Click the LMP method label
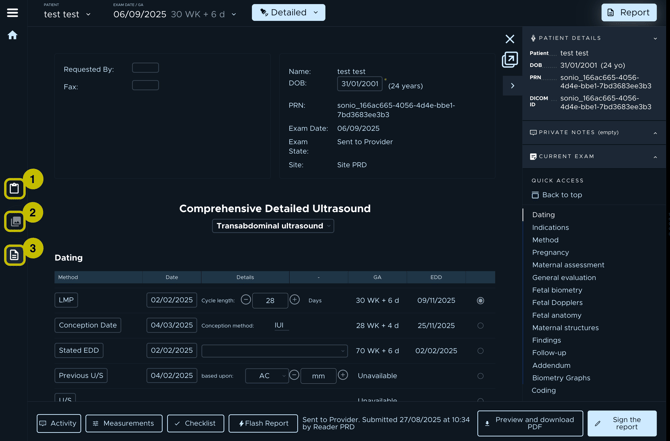The height and width of the screenshot is (441, 670). point(66,300)
